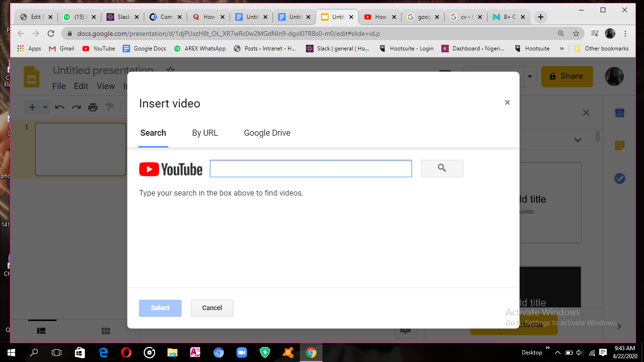The height and width of the screenshot is (362, 644).
Task: Open Microsoft Store from the taskbar
Action: (80, 352)
